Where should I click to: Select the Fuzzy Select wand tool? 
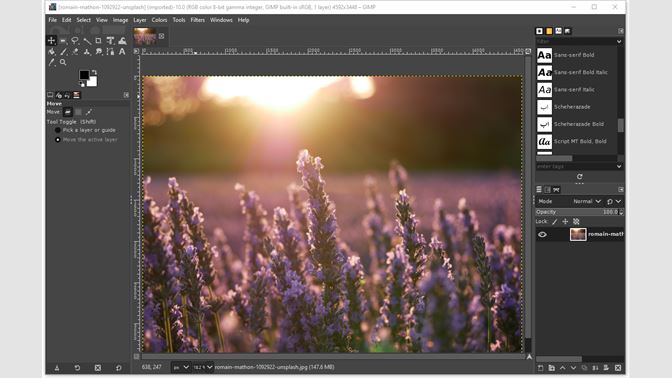[x=87, y=41]
